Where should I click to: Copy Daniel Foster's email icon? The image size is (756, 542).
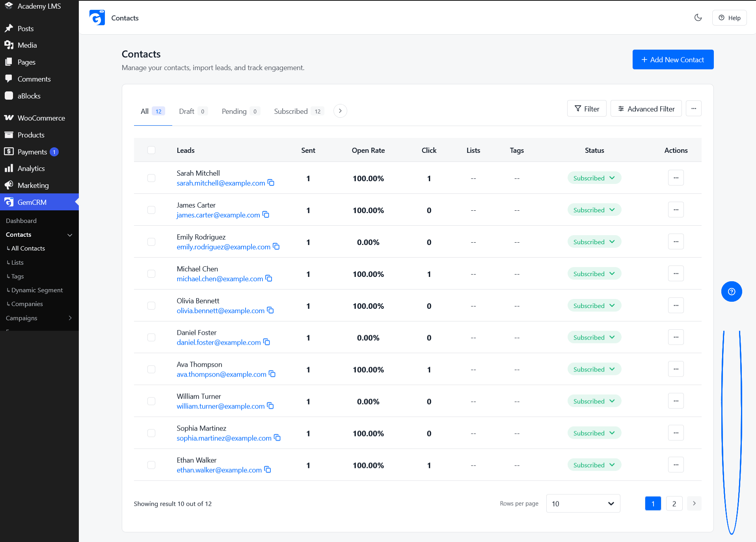click(x=267, y=342)
